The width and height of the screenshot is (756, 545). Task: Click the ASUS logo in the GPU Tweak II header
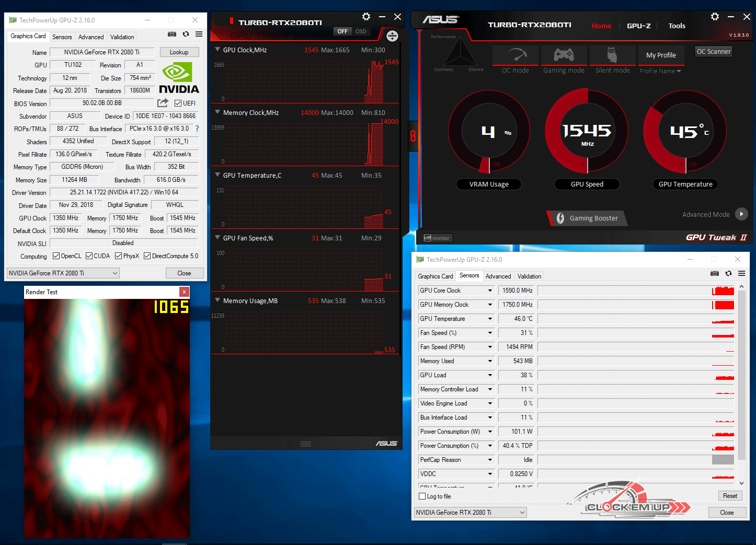(441, 19)
